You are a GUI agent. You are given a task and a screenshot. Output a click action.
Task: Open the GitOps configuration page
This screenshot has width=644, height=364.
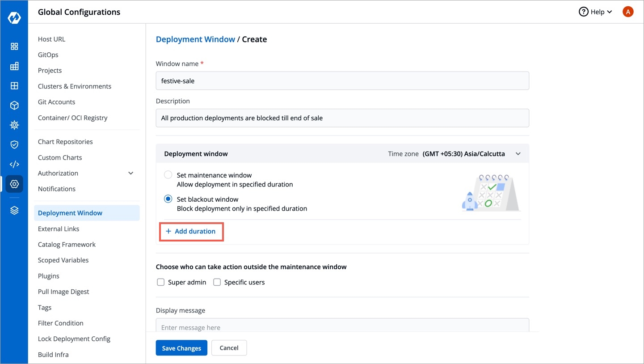pos(48,55)
